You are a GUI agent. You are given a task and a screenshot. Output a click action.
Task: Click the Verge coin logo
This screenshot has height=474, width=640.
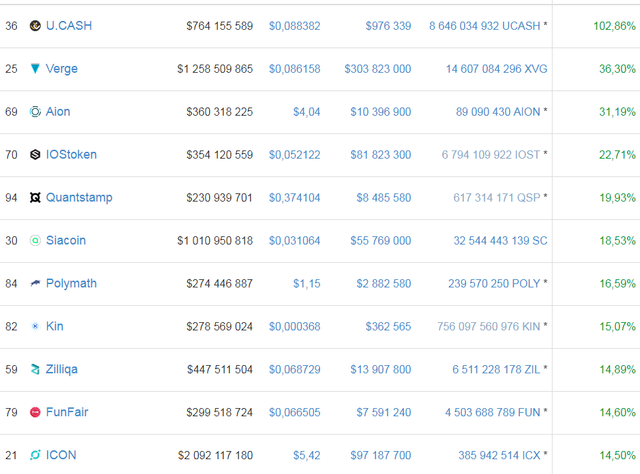click(35, 69)
